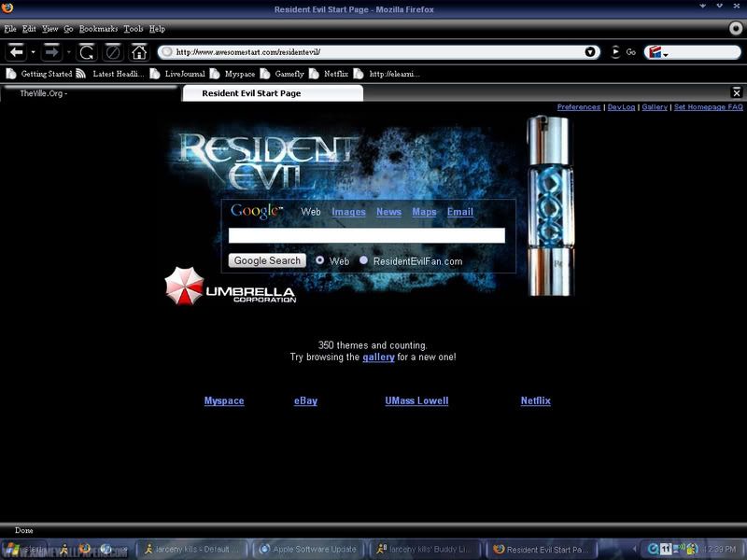
Task: Stop loading the page
Action: 113,52
